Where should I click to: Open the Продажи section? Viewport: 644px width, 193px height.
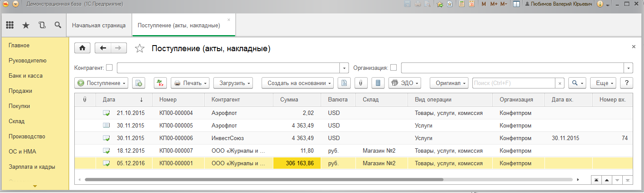click(20, 91)
